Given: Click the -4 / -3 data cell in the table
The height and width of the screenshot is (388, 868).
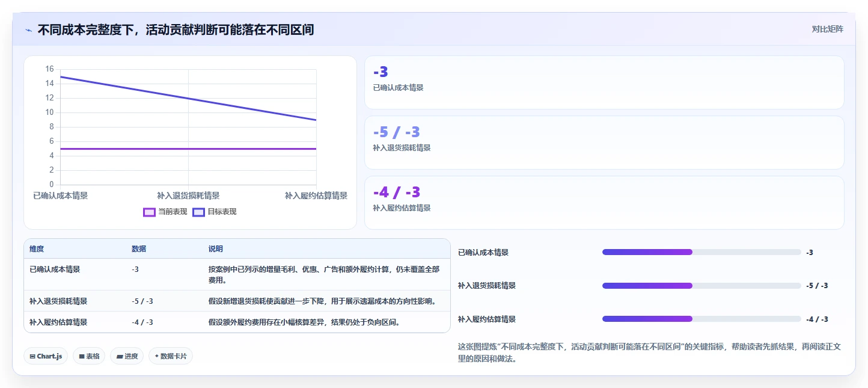Looking at the screenshot, I should pos(142,322).
